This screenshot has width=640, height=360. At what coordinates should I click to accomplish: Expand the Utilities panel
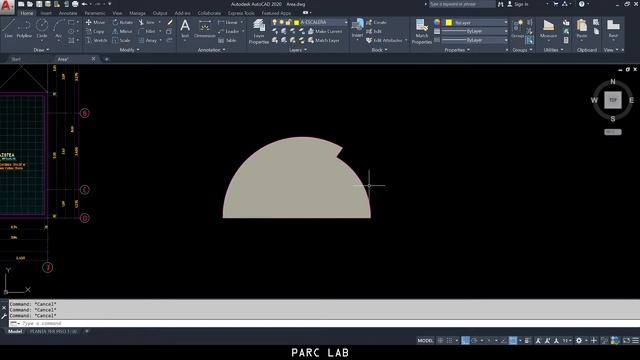pos(553,50)
